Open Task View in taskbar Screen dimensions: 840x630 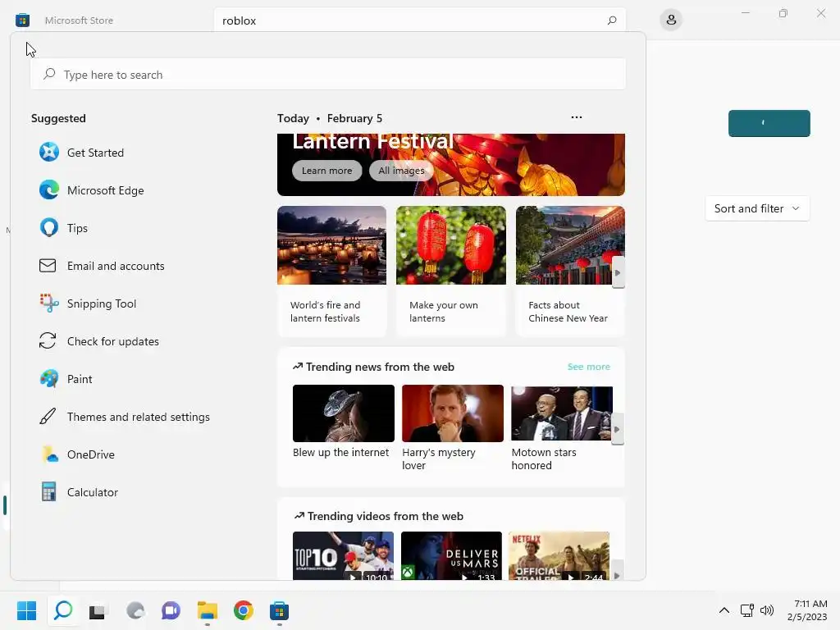point(98,610)
